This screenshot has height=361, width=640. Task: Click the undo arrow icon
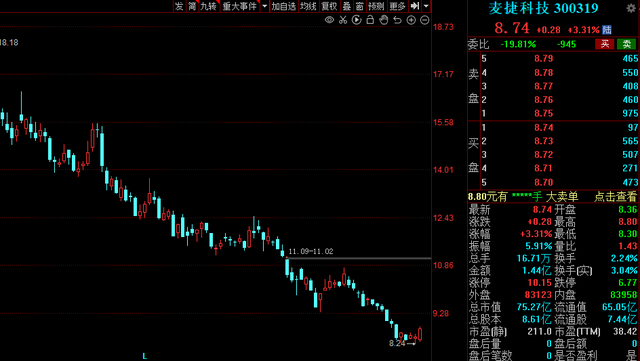tap(397, 20)
